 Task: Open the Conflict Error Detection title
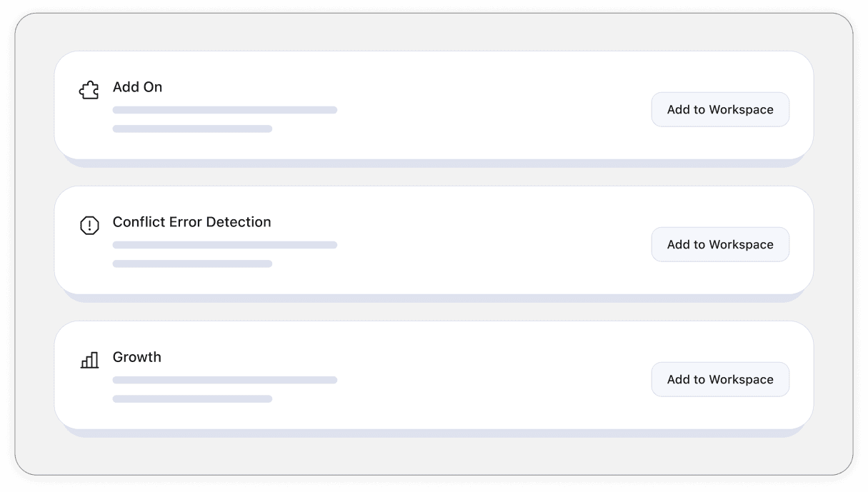[191, 222]
